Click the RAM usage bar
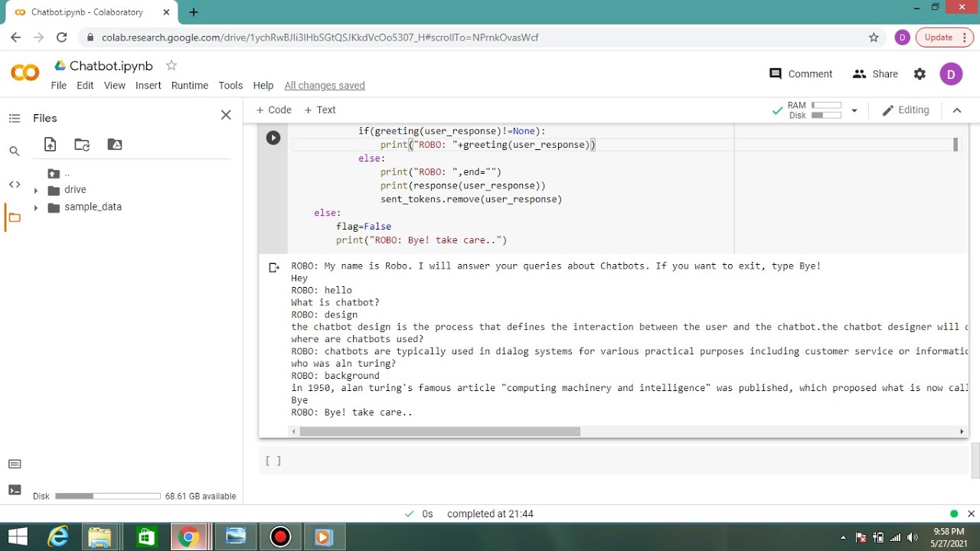This screenshot has width=980, height=551. coord(826,106)
